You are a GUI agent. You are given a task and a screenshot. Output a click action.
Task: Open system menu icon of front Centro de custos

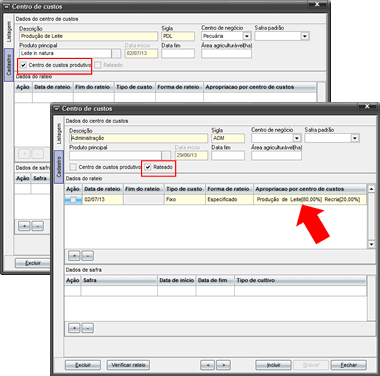56,109
